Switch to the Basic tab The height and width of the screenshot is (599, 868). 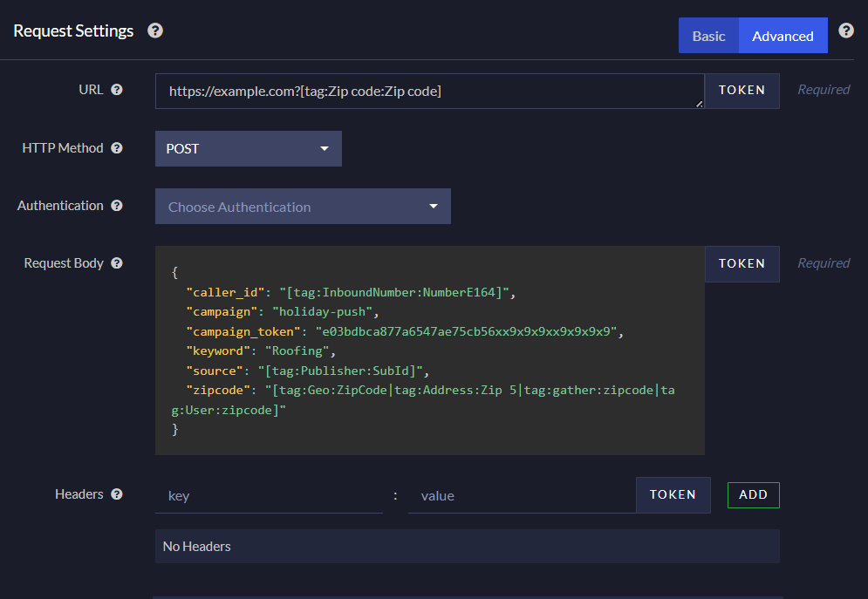(x=708, y=36)
